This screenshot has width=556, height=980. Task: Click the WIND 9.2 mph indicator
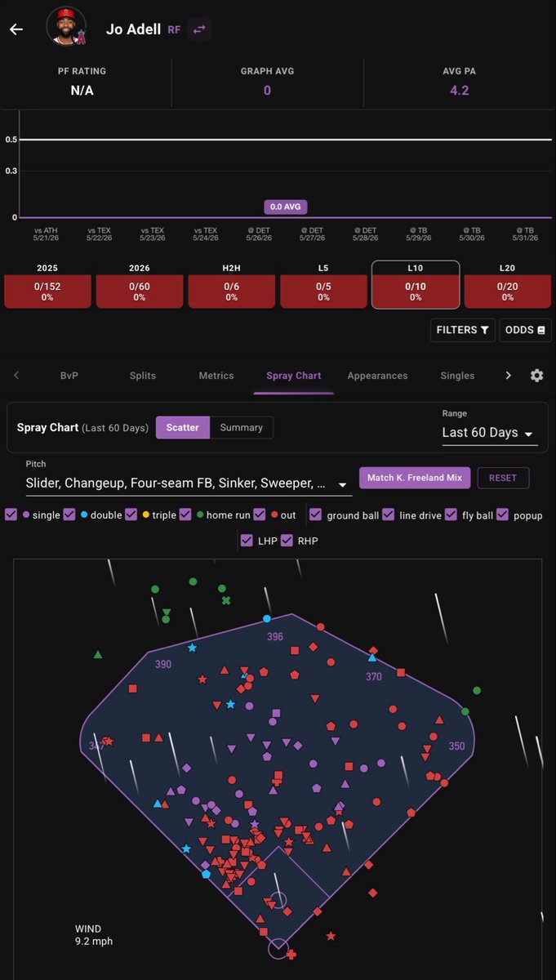(x=94, y=935)
